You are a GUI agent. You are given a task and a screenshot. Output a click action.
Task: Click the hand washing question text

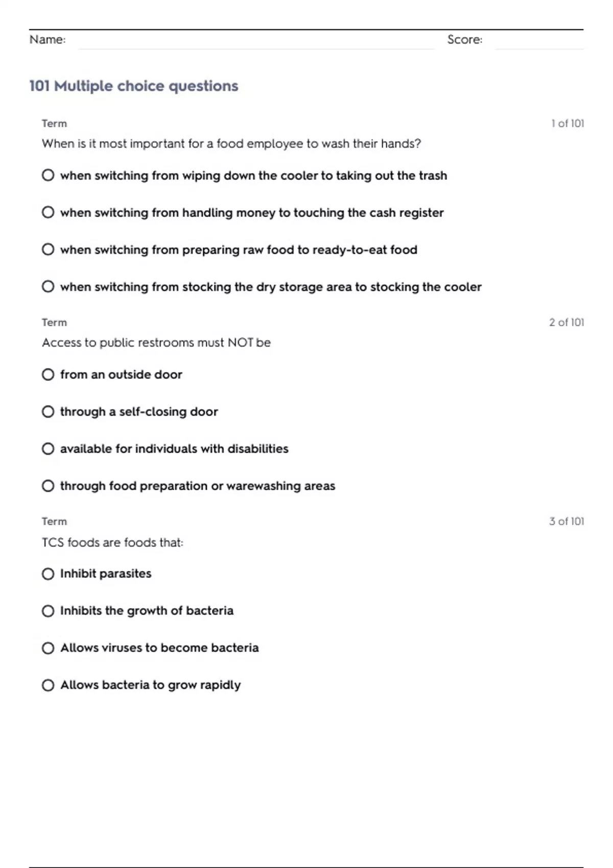click(231, 144)
